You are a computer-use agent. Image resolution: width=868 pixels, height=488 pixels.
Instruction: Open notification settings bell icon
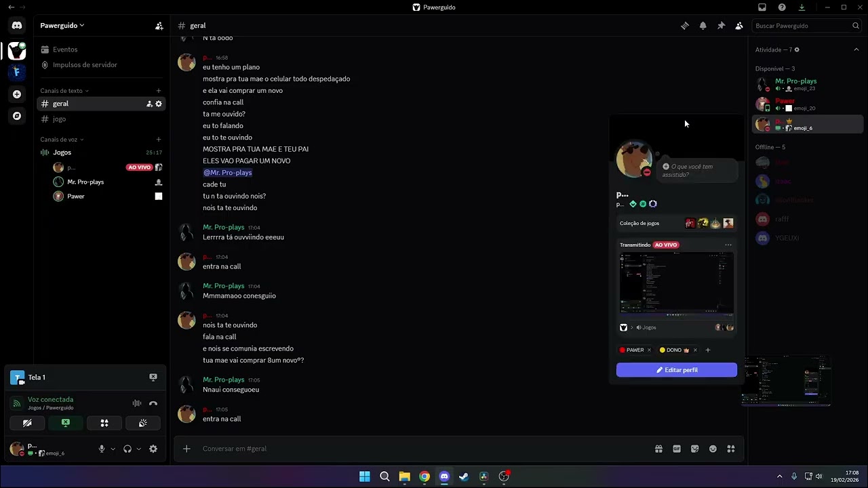click(x=703, y=26)
